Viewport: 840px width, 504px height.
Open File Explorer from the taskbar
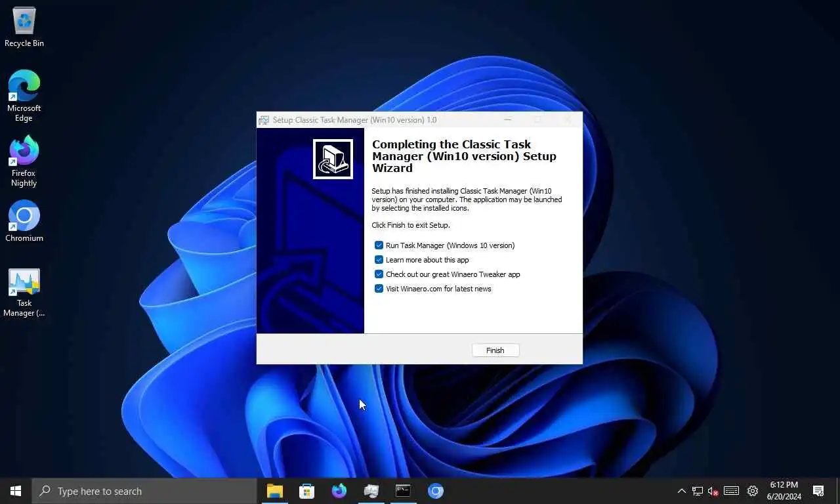pyautogui.click(x=274, y=491)
